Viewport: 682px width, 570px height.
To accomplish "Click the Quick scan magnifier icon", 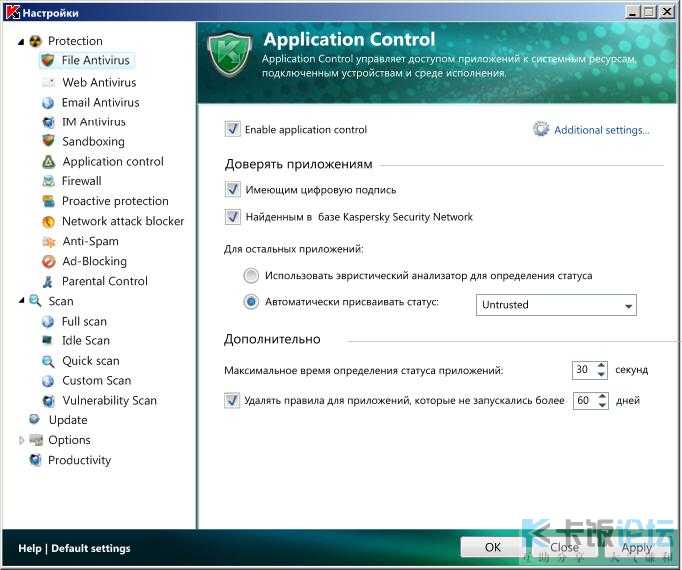I will tap(48, 361).
